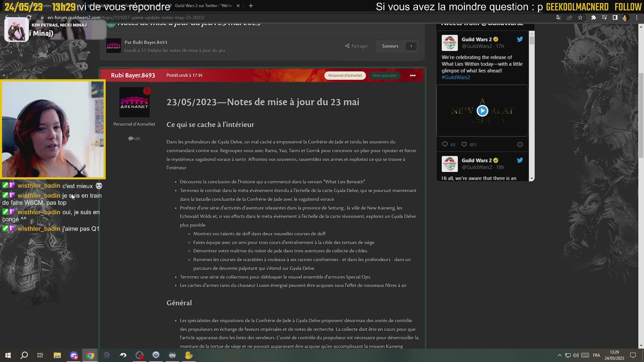The image size is (644, 362).
Task: Open a new browser tab
Action: point(251,6)
